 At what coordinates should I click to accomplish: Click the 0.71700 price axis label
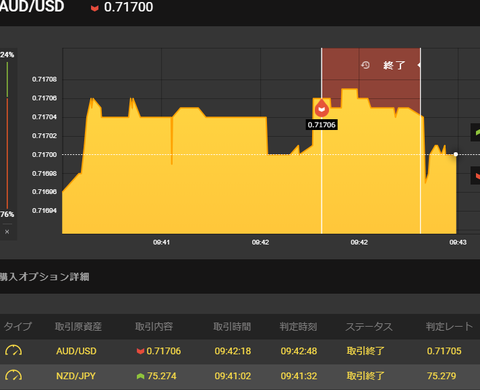pyautogui.click(x=44, y=155)
